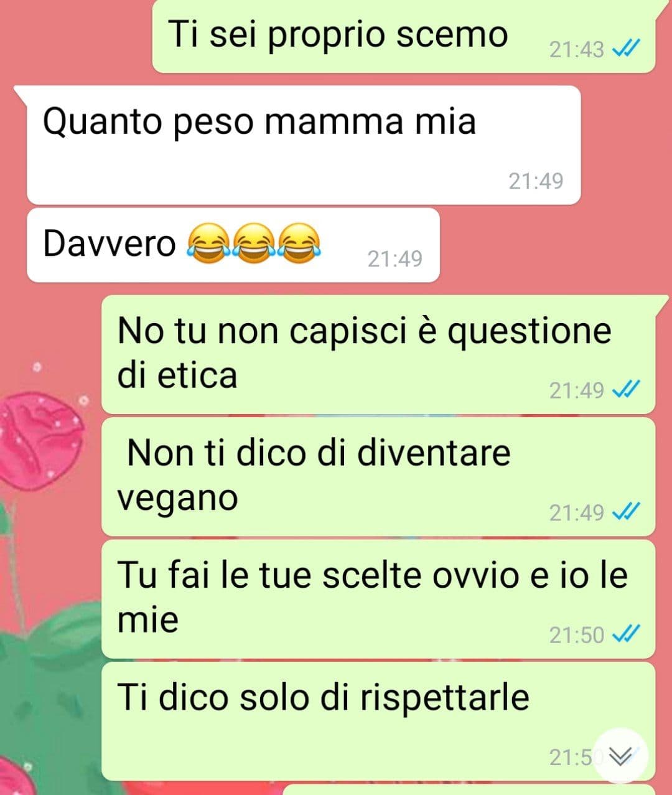Viewport: 672px width, 795px height.
Task: Tap read ticks on 'diventare vegano' message
Action: [x=627, y=512]
